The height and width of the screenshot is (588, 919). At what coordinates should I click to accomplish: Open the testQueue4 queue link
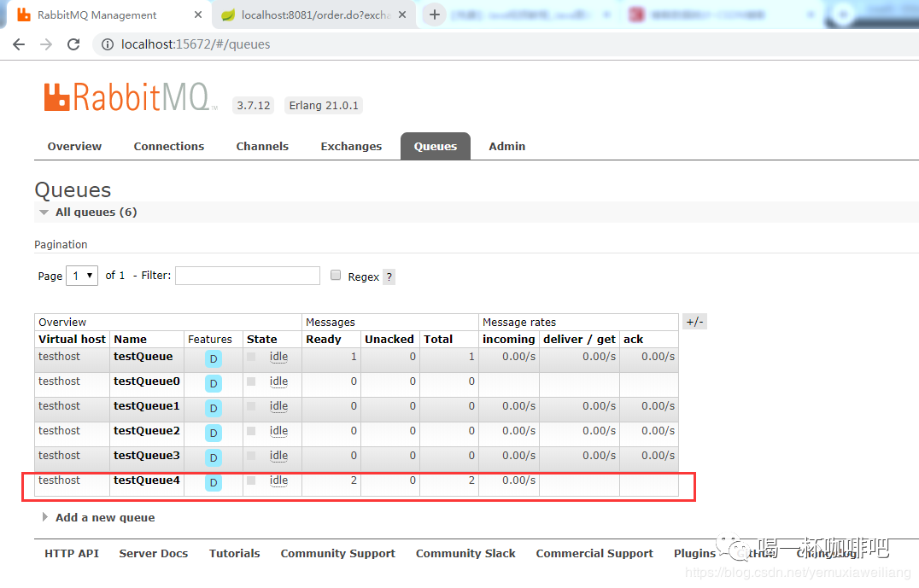[147, 480]
